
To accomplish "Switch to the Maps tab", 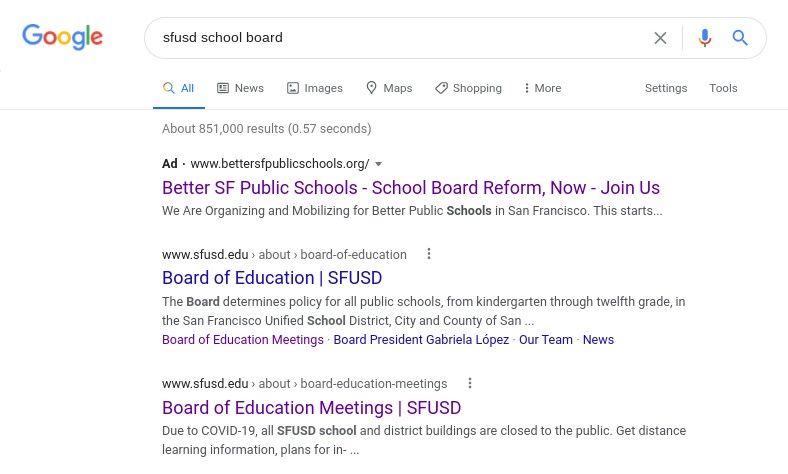I will 389,88.
